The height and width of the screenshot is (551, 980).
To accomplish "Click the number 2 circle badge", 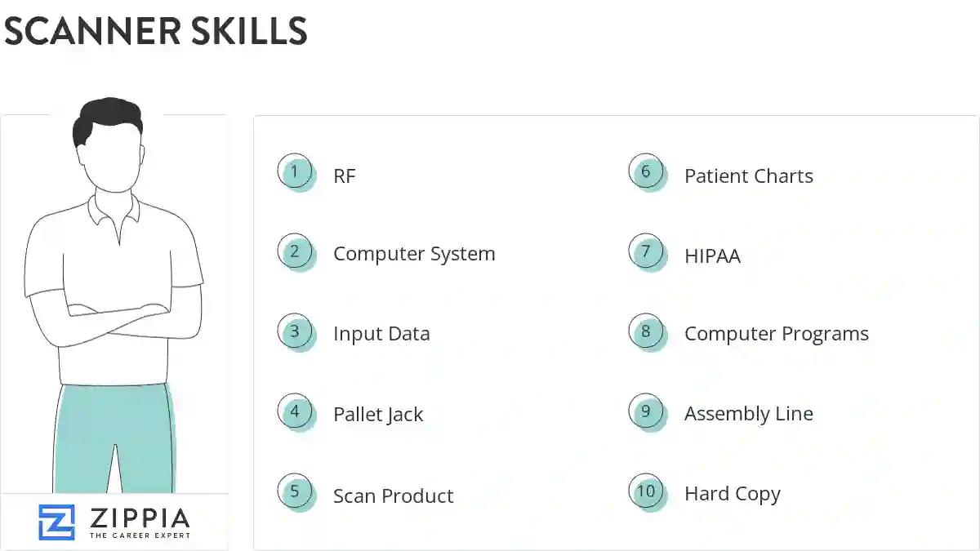I will click(x=295, y=251).
